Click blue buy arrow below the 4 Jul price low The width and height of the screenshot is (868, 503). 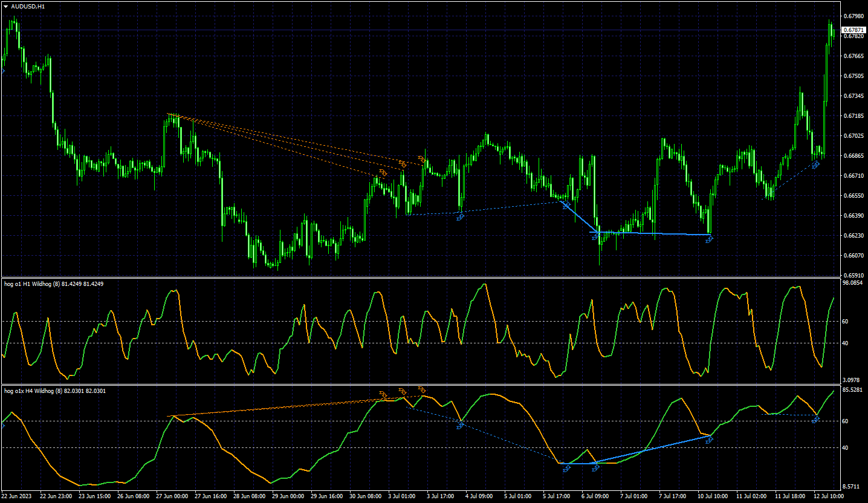tap(460, 216)
